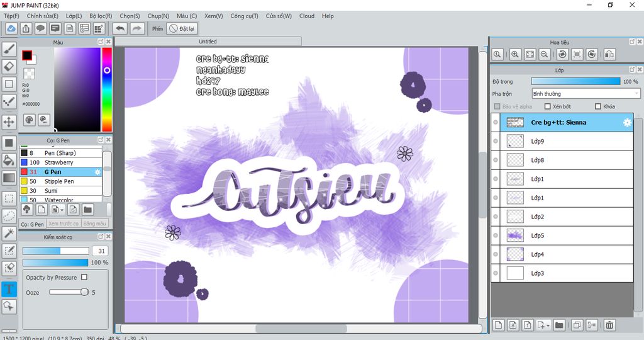This screenshot has height=340, width=644.
Task: Toggle visibility of Lớp8 layer
Action: 496,161
